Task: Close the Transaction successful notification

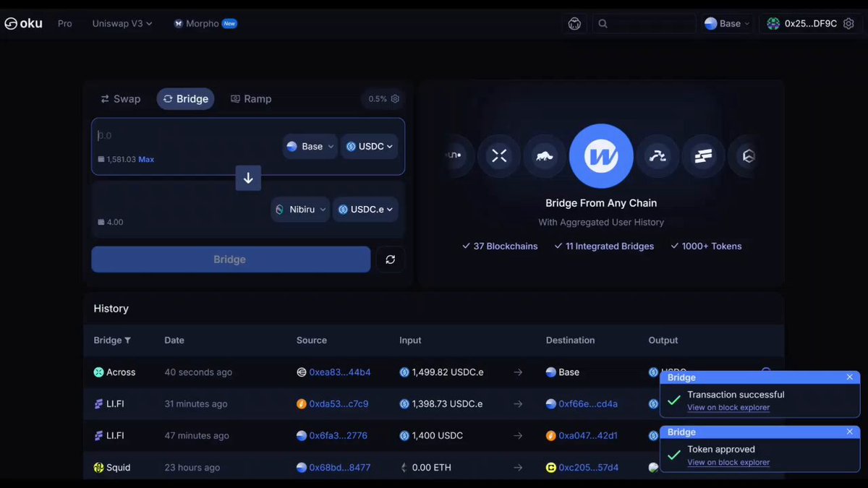Action: tap(850, 377)
